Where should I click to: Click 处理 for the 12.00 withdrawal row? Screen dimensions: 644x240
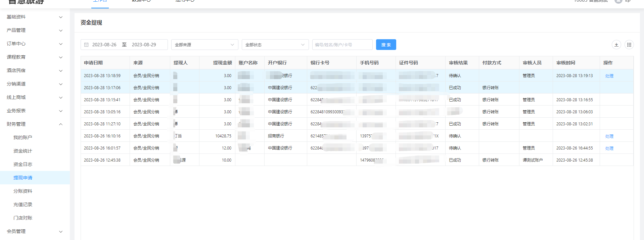coord(609,148)
